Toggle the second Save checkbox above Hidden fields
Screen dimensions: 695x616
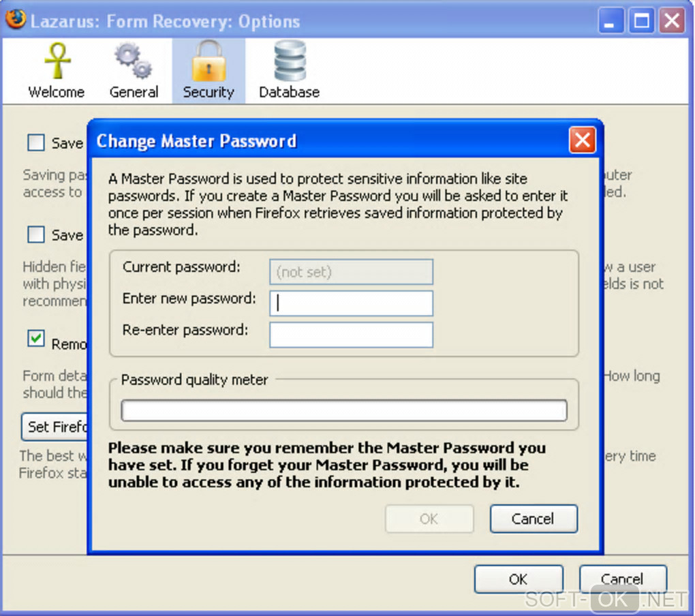pos(36,234)
